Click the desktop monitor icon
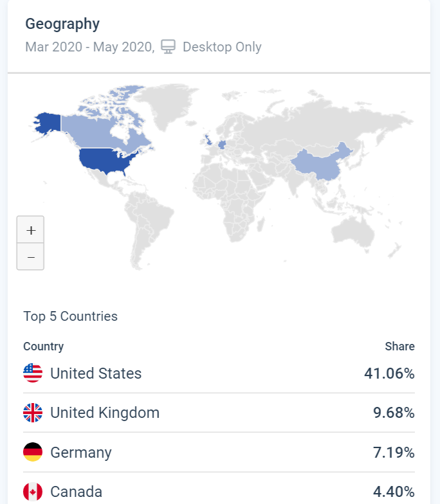The width and height of the screenshot is (440, 504). (168, 47)
